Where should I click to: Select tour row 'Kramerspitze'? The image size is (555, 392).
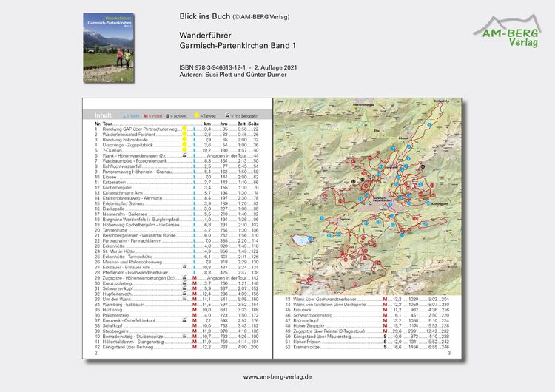(x=367, y=347)
